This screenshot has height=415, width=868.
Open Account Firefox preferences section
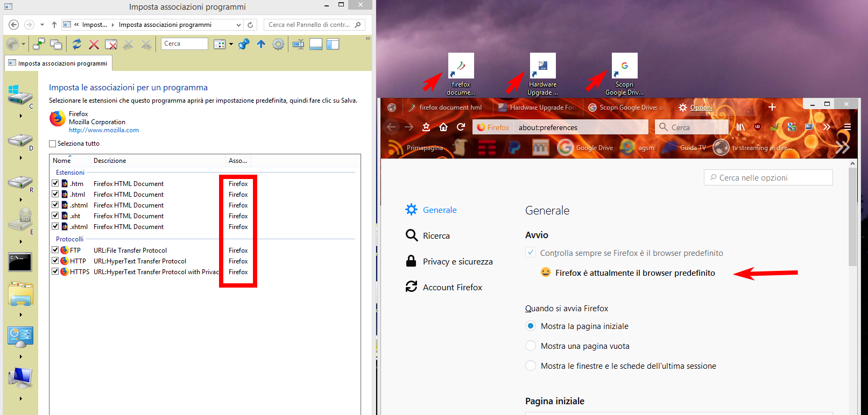click(x=444, y=287)
